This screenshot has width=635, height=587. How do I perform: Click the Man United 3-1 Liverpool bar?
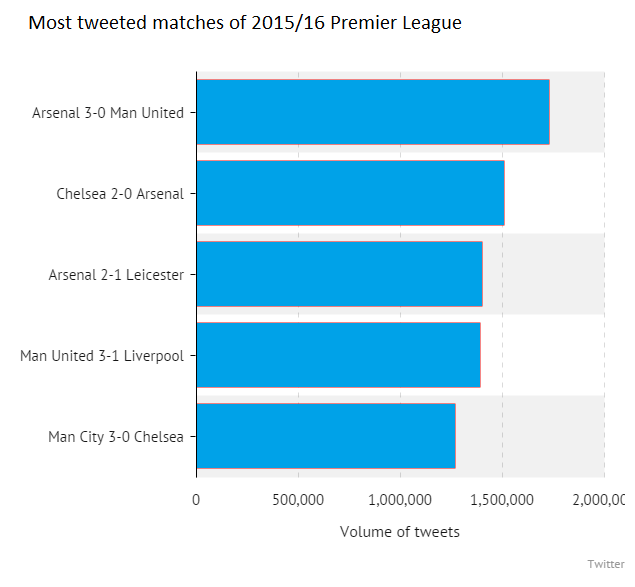338,355
